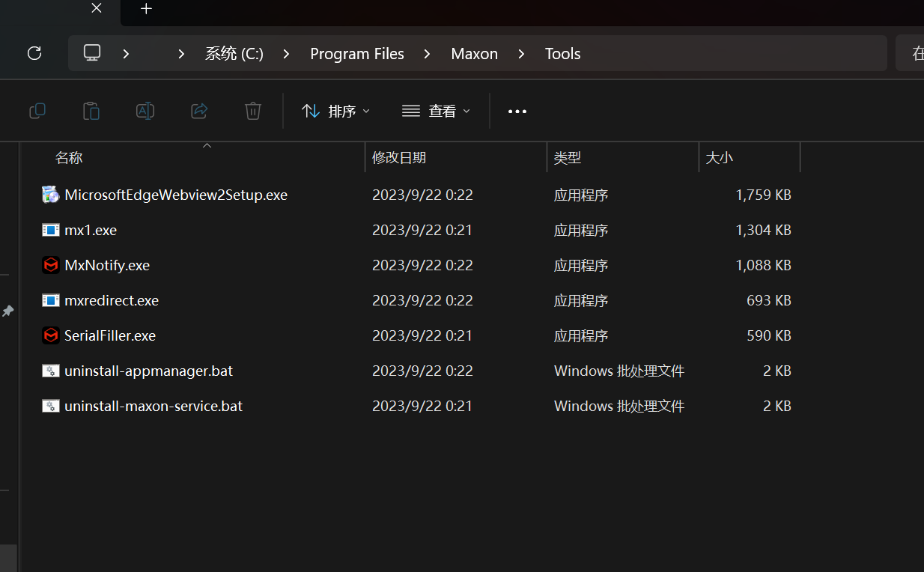The image size is (924, 572).
Task: Expand the chevron after 系统 (C:)
Action: pos(287,54)
